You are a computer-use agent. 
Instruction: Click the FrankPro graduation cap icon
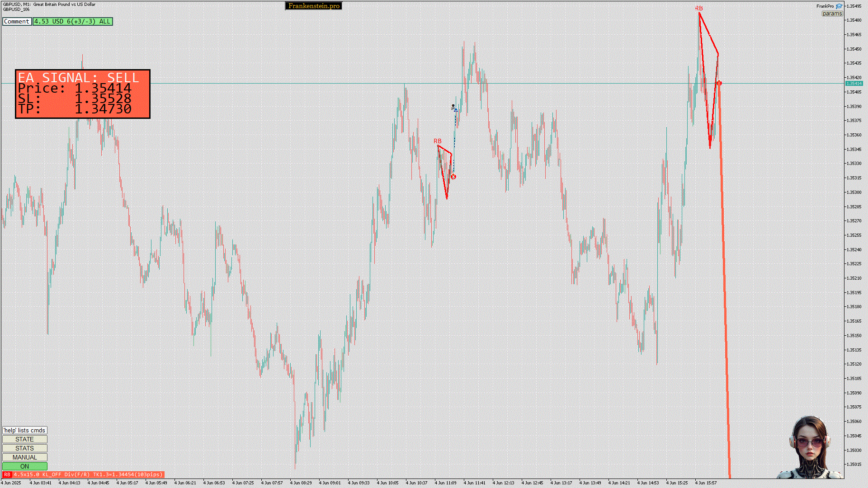click(x=839, y=6)
